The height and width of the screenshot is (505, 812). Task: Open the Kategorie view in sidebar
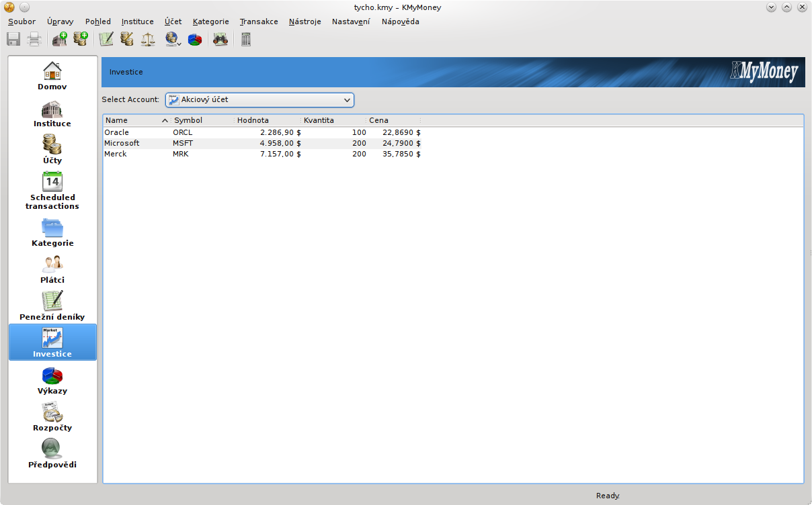(x=52, y=232)
